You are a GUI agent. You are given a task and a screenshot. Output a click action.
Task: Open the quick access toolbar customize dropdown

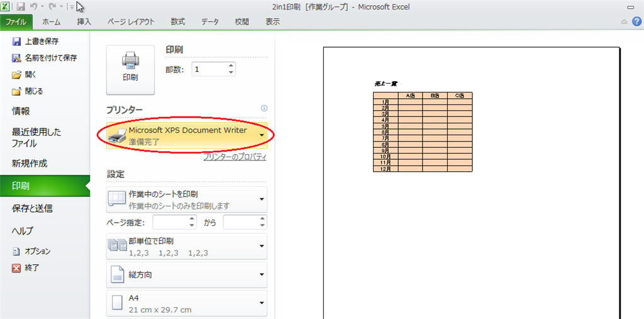(x=72, y=7)
